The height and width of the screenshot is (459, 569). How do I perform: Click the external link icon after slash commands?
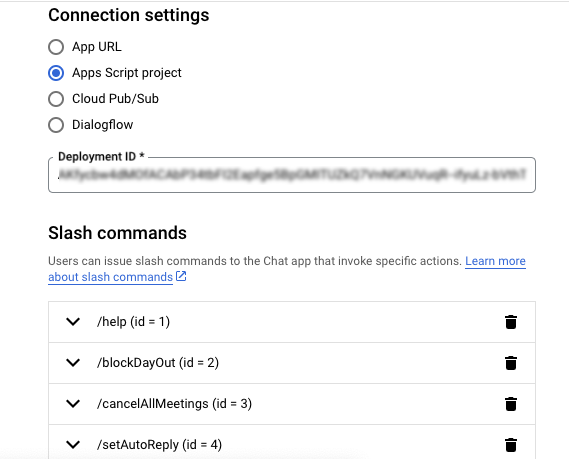tap(181, 276)
